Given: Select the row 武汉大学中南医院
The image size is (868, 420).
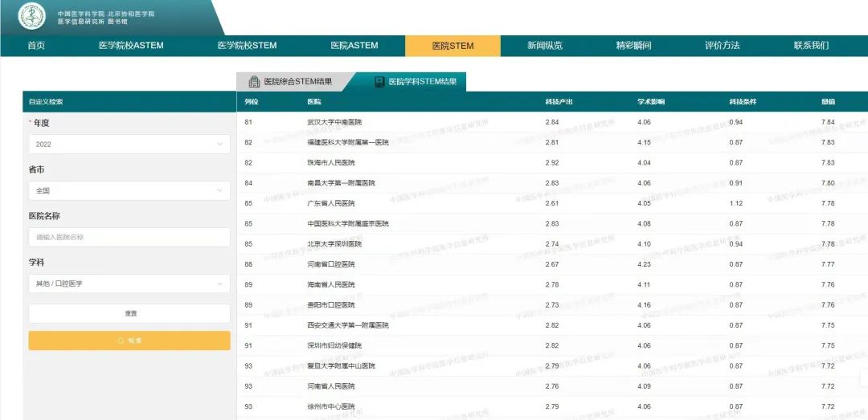Looking at the screenshot, I should [x=552, y=122].
